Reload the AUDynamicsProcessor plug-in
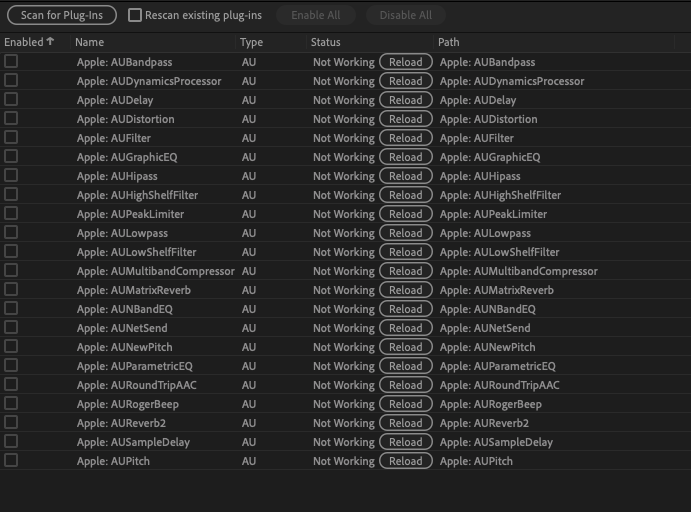The height and width of the screenshot is (512, 691). 405,81
